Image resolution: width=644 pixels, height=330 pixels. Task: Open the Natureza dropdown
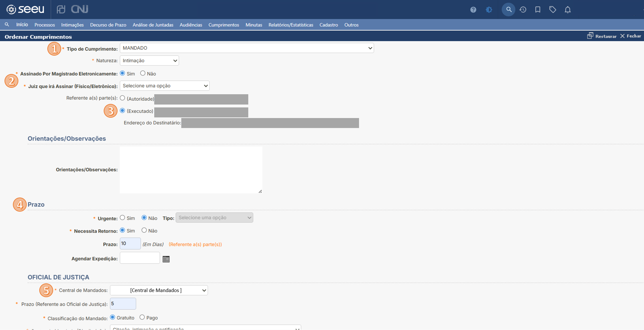[149, 60]
